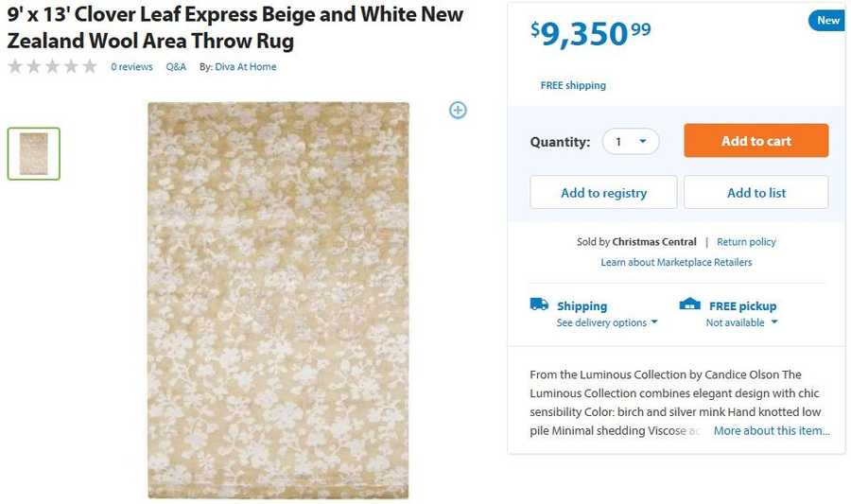Visit the Diva At Home brand link
Screen dimensions: 851x504
246,67
